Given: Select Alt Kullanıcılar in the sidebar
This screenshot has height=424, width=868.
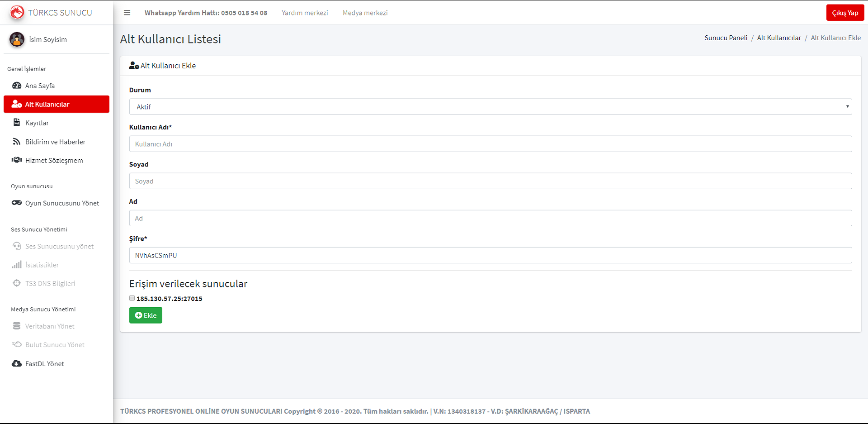Looking at the screenshot, I should (x=57, y=104).
